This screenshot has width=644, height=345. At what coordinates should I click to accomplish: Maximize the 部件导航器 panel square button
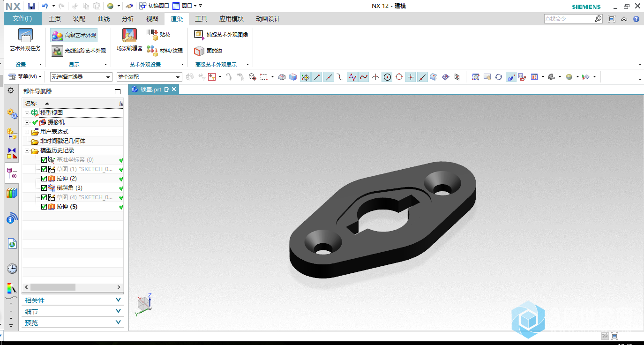pyautogui.click(x=118, y=91)
